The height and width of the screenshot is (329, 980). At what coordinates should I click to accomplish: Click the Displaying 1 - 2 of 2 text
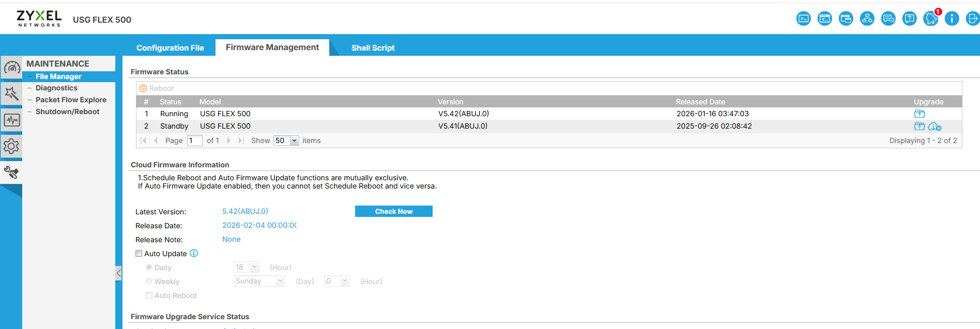(923, 140)
